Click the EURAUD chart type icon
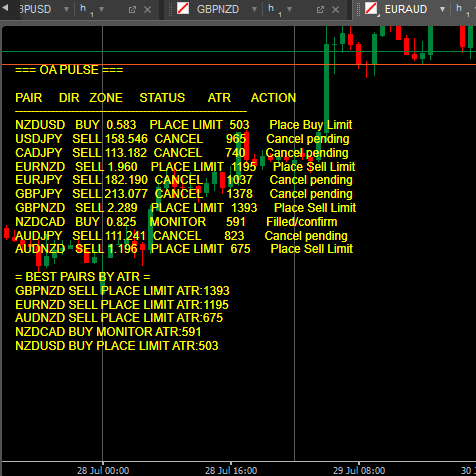 click(x=371, y=8)
